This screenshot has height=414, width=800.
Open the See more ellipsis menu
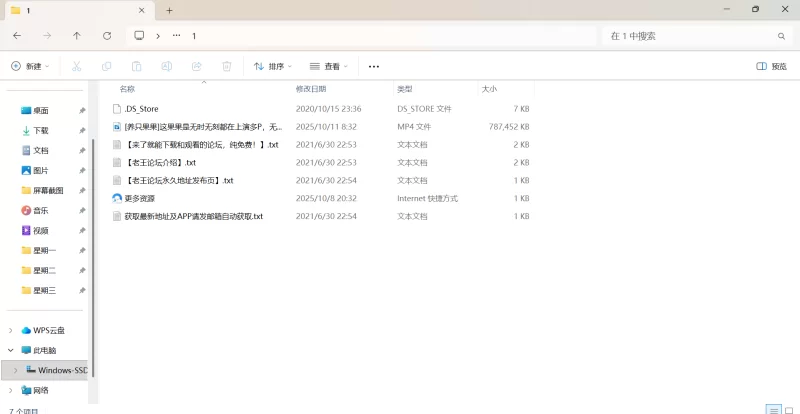tap(374, 66)
